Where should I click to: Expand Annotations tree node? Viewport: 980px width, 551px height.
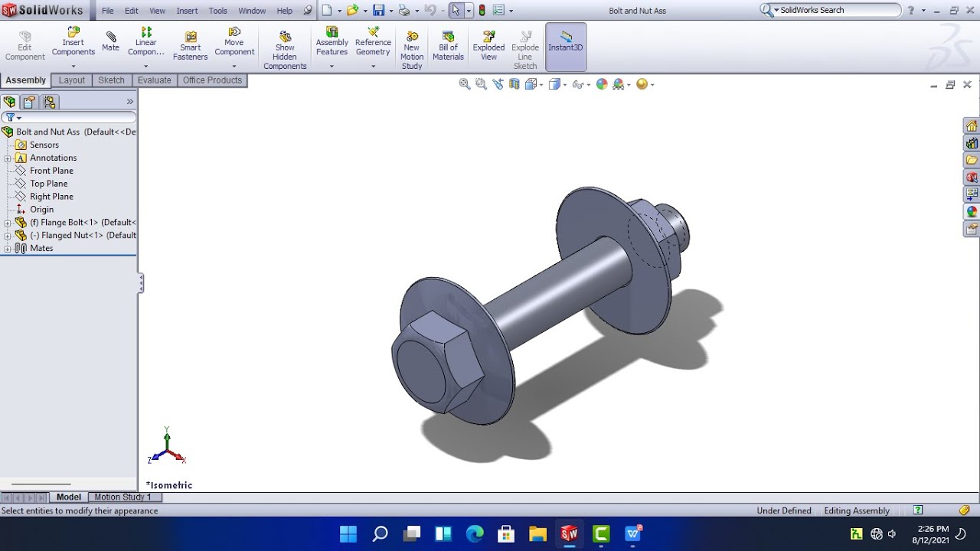coord(7,158)
